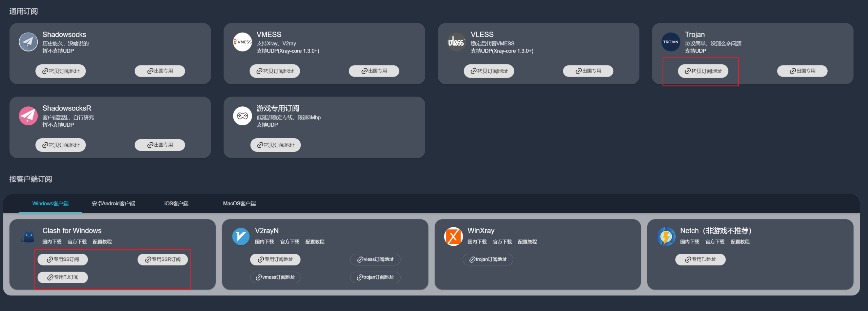Image resolution: width=868 pixels, height=311 pixels.
Task: Click the WinXray orange X icon
Action: [x=453, y=236]
